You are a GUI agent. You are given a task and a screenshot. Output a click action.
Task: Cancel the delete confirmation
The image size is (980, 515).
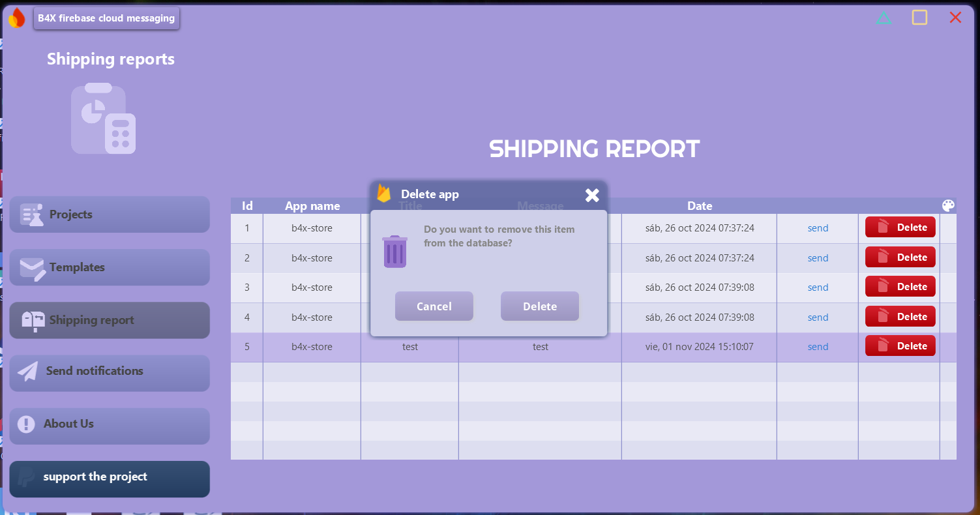[434, 306]
